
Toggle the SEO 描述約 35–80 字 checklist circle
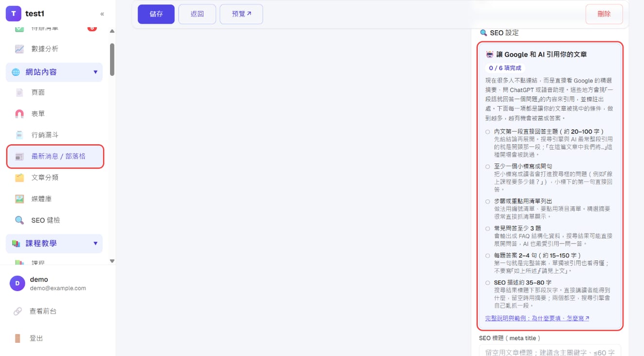pyautogui.click(x=488, y=283)
